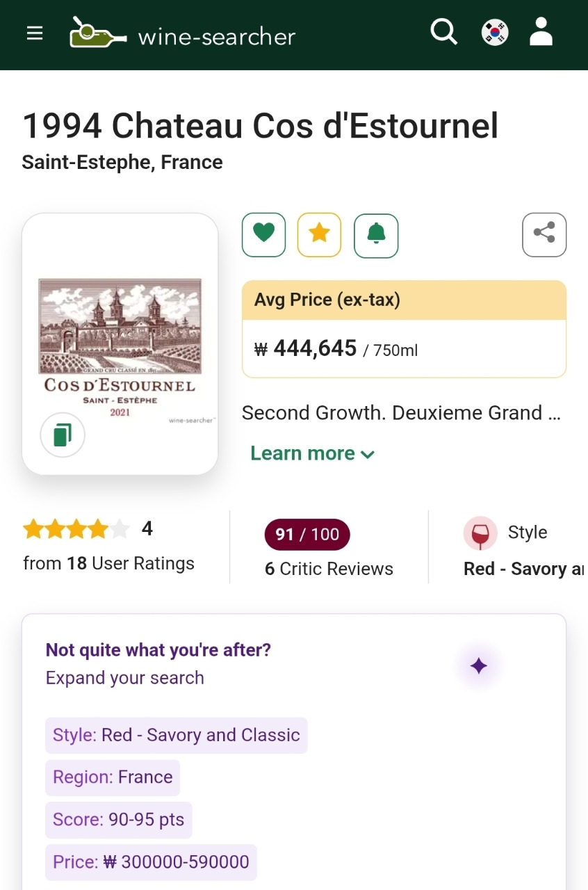The width and height of the screenshot is (588, 890).
Task: View the 18 User Ratings
Action: (108, 563)
